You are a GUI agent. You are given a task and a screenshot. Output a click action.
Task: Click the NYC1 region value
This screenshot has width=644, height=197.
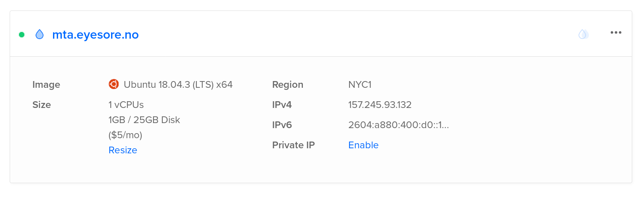point(360,85)
